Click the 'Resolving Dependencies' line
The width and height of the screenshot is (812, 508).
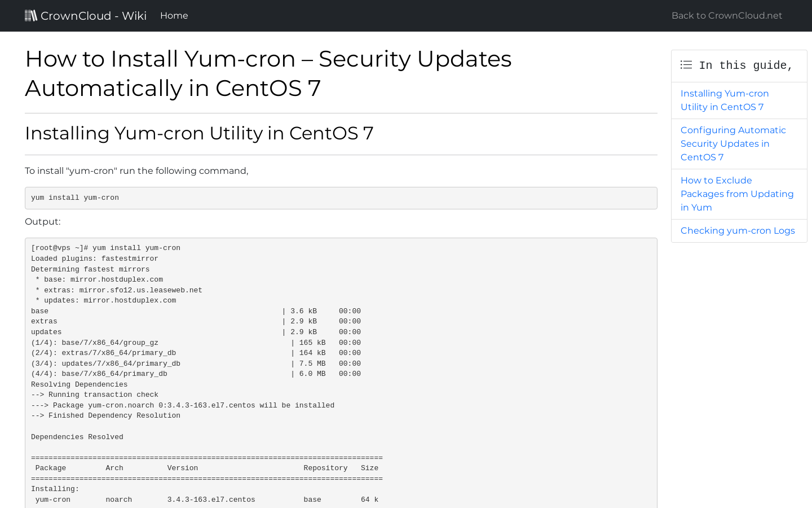coord(79,384)
